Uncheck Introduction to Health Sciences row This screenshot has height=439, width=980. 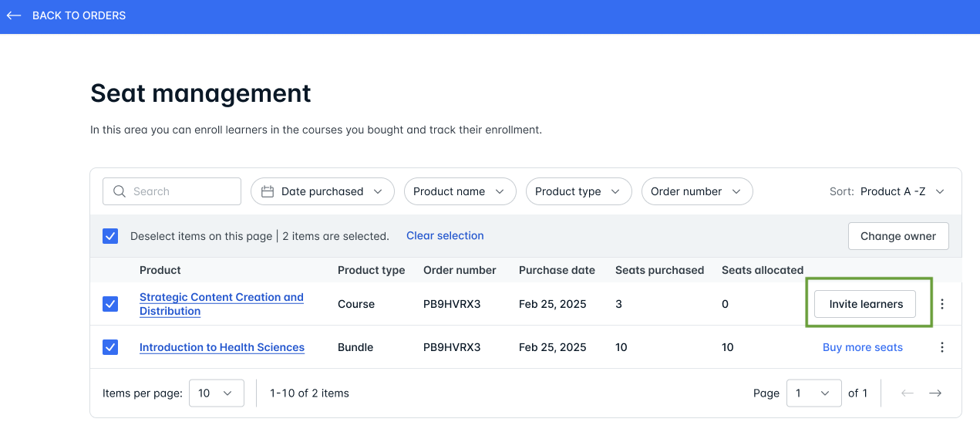tap(110, 347)
